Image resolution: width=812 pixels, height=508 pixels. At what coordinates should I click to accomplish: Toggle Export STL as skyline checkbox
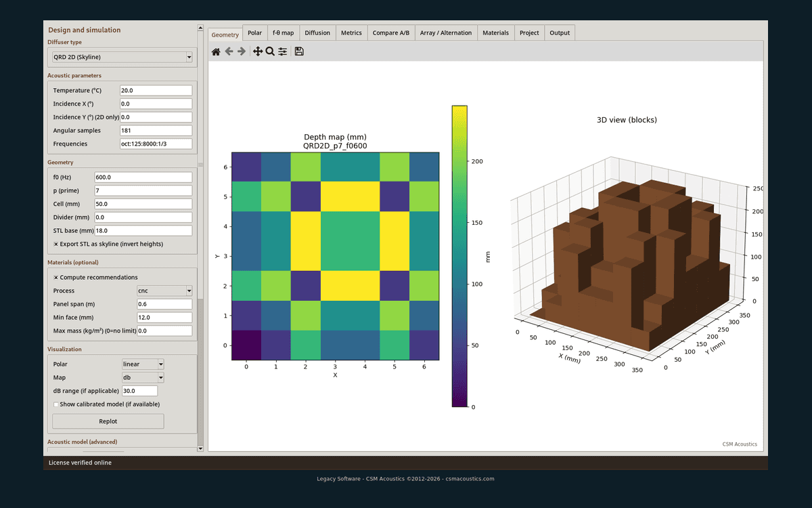point(55,244)
